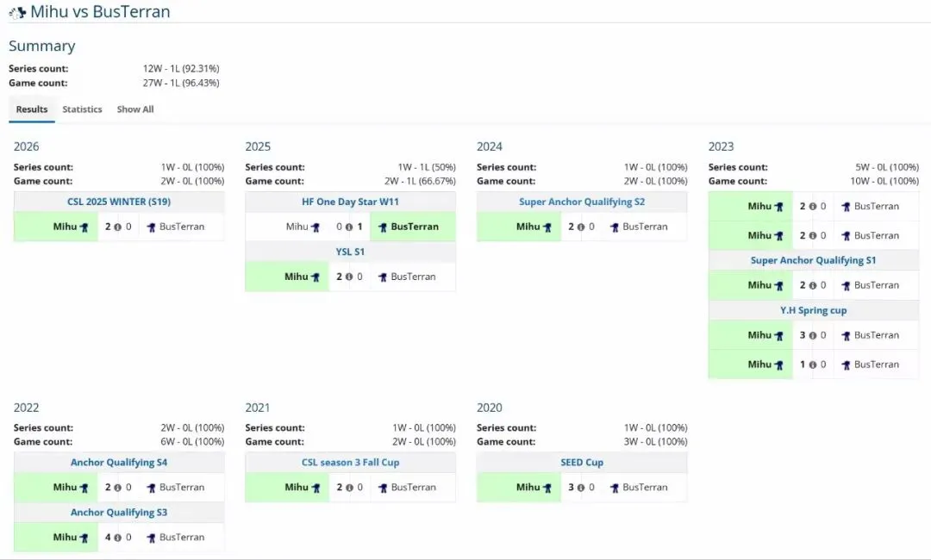This screenshot has height=560, width=931.
Task: Open match details icon for HF One Day Star W11
Action: pos(349,227)
